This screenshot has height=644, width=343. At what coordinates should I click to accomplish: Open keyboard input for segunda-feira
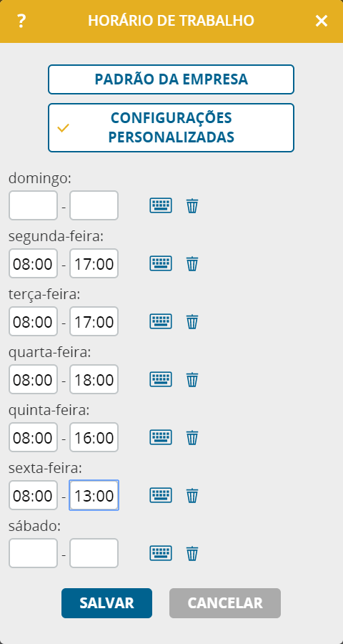coord(160,263)
